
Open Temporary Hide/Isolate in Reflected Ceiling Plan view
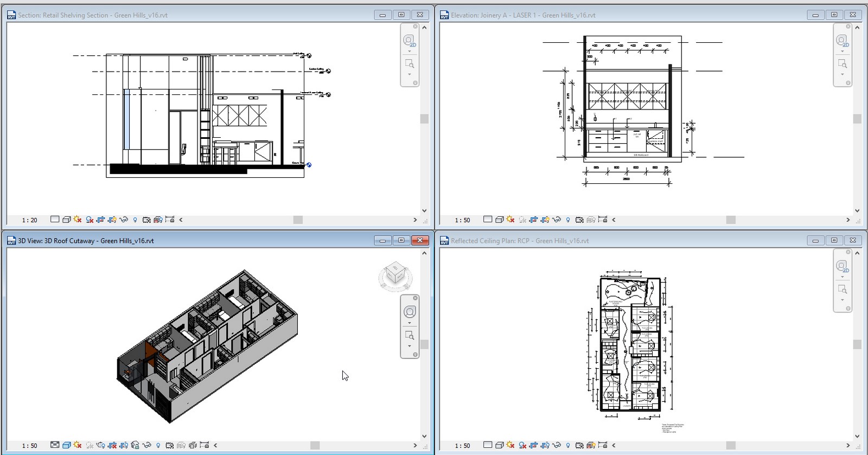556,445
